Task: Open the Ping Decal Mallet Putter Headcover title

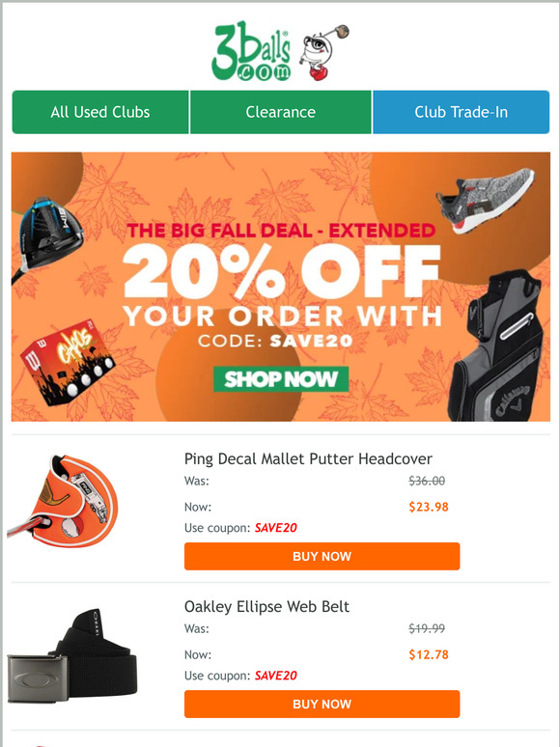Action: [308, 458]
